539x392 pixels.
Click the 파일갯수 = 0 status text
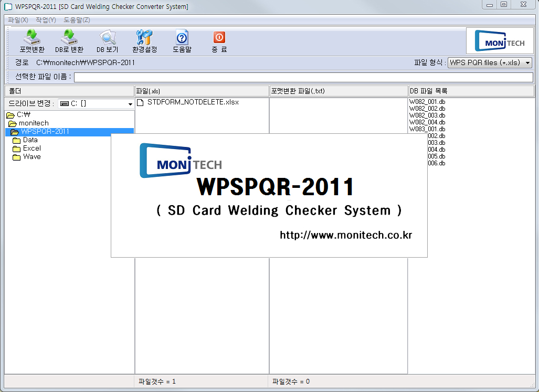click(291, 382)
